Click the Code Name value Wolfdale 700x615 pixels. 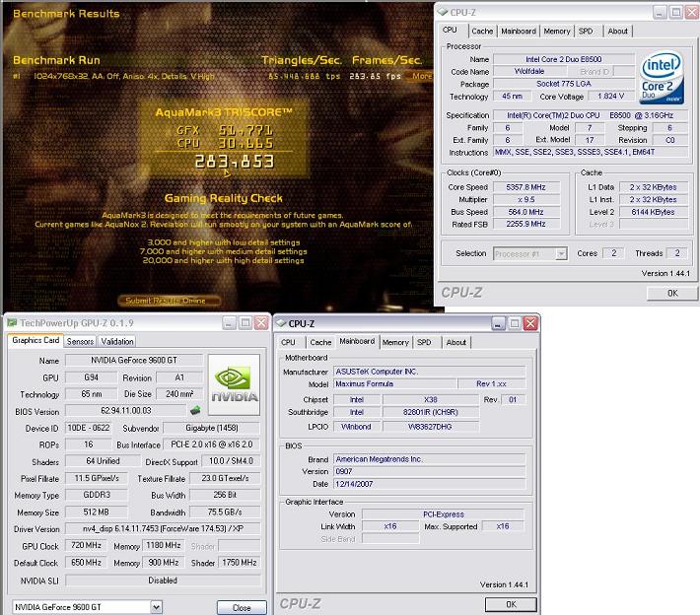coord(529,71)
